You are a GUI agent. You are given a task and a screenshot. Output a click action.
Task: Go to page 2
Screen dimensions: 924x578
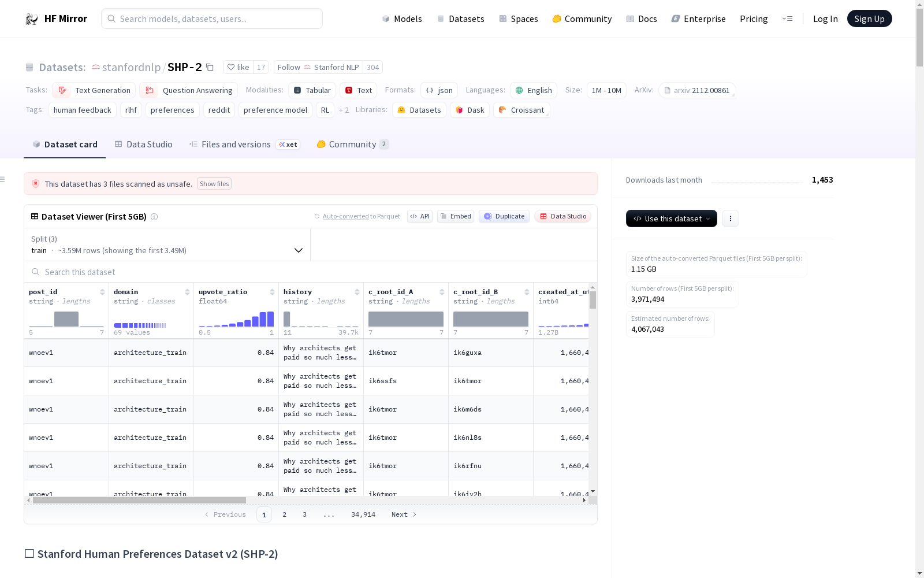point(284,514)
